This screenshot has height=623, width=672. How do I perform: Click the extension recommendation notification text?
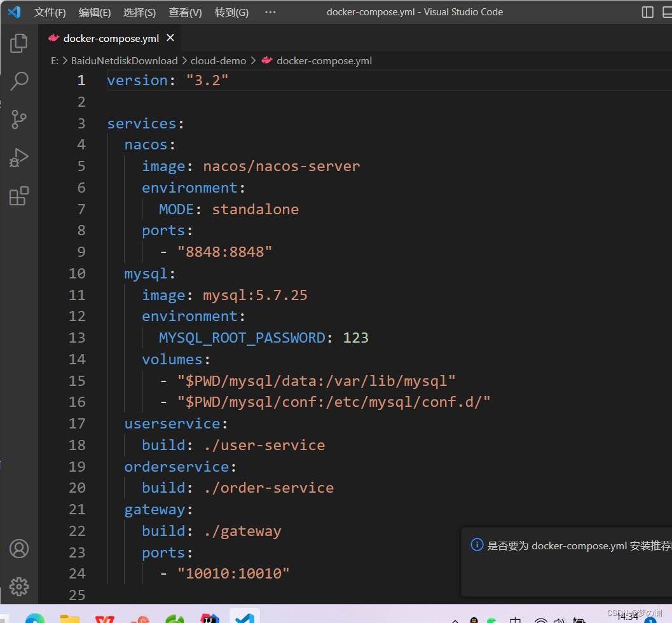pos(579,545)
